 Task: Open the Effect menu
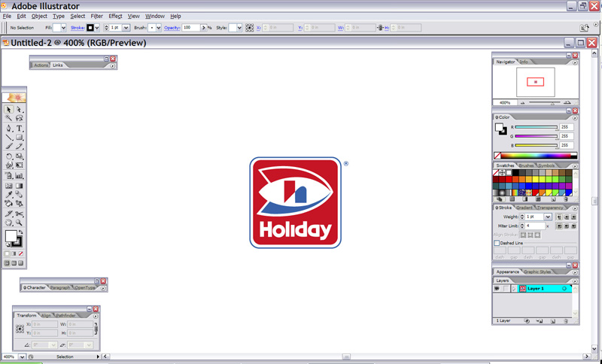[x=115, y=16]
